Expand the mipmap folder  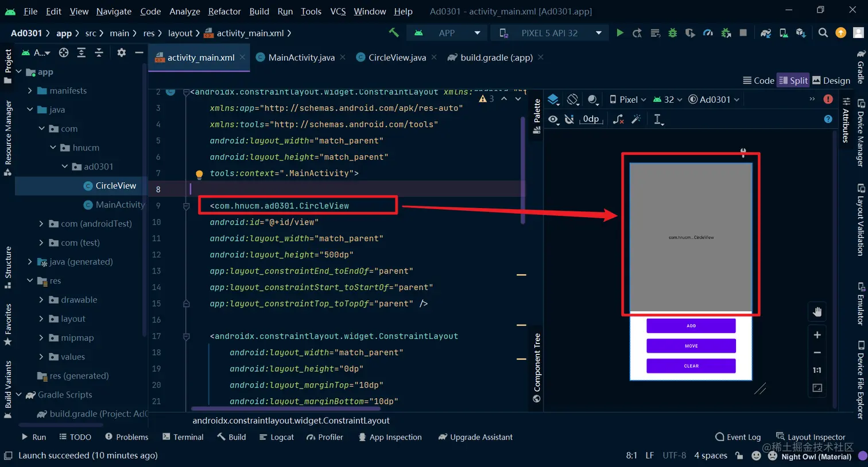pyautogui.click(x=41, y=338)
